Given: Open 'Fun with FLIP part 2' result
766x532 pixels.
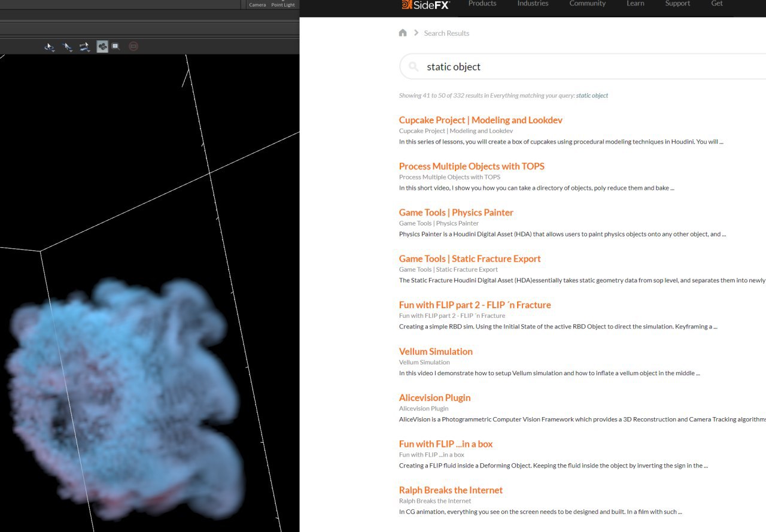Looking at the screenshot, I should pyautogui.click(x=475, y=305).
